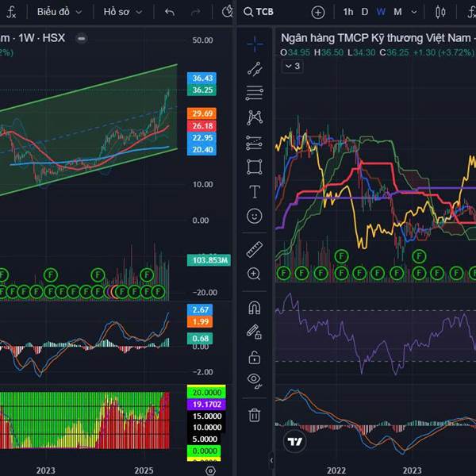476x476 pixels.
Task: Expand the 3 indicators legend chevron
Action: click(293, 66)
